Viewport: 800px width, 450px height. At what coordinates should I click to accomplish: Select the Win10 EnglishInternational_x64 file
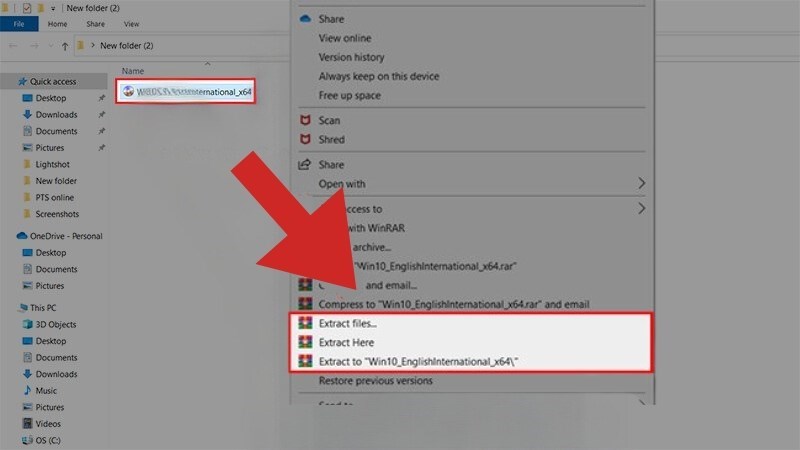point(186,91)
